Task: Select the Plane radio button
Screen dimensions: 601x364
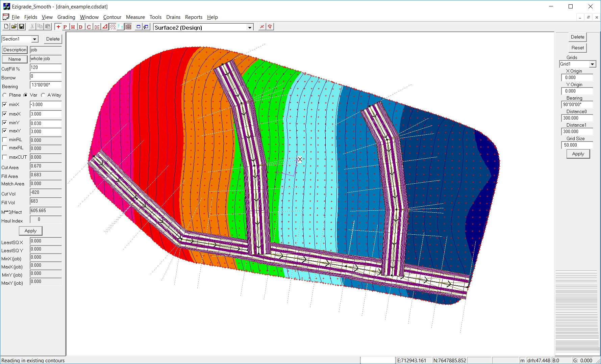Action: pyautogui.click(x=5, y=95)
